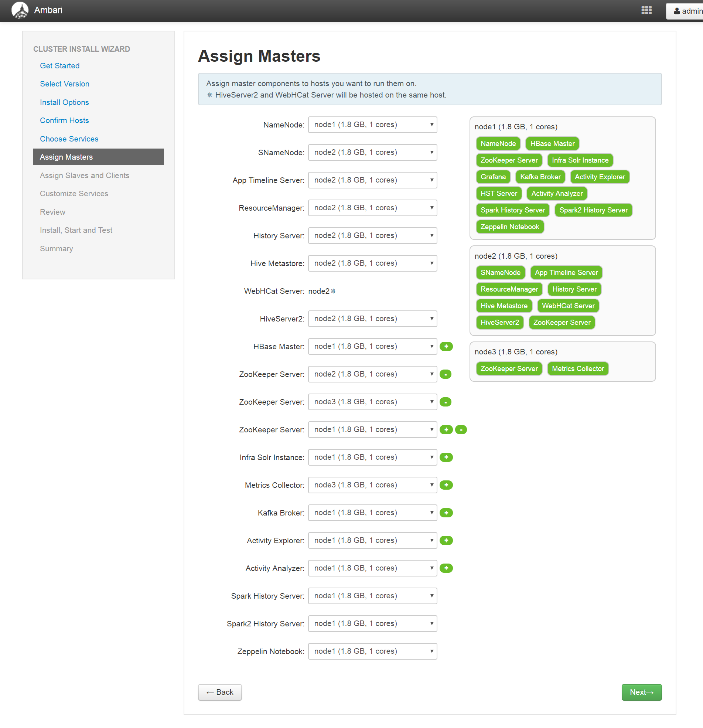Add another Infra Solr Instance
703x728 pixels.
click(x=446, y=457)
